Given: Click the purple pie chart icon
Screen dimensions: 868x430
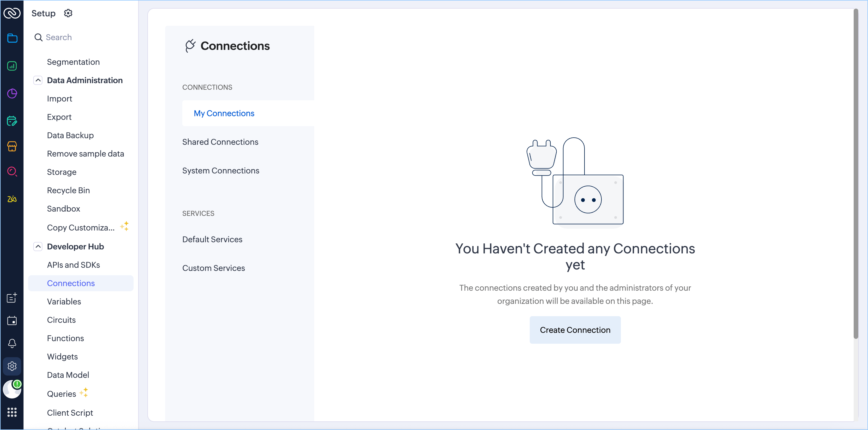Looking at the screenshot, I should (x=12, y=93).
